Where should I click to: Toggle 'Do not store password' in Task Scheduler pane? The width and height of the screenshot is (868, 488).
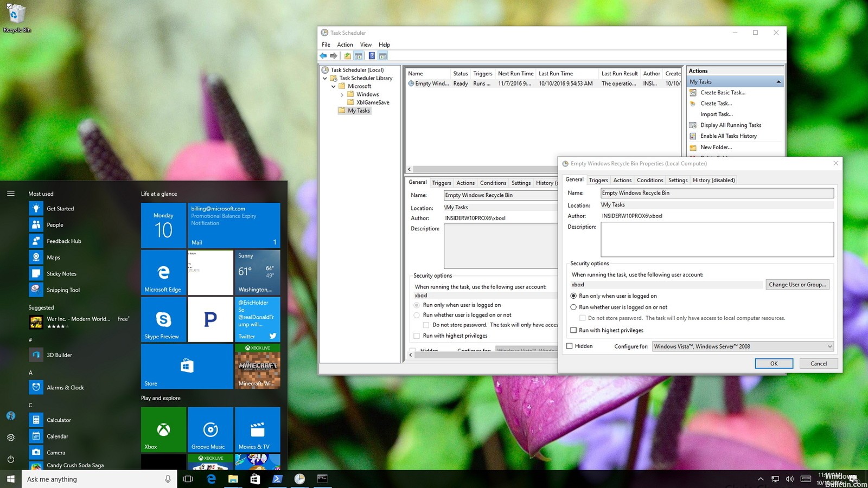tap(426, 325)
